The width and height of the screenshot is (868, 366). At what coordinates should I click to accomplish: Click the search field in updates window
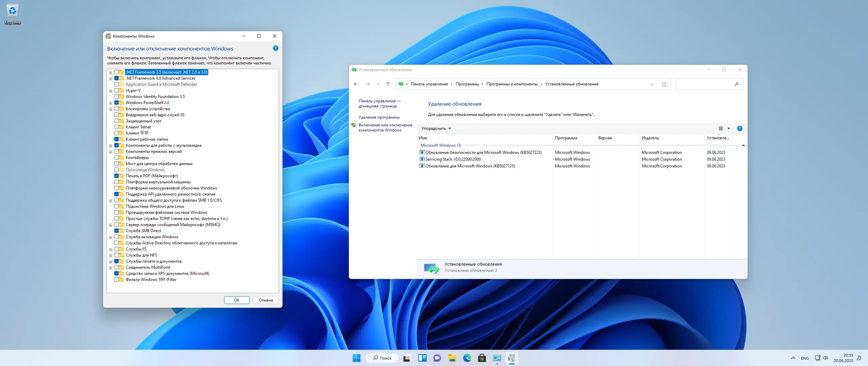click(704, 84)
